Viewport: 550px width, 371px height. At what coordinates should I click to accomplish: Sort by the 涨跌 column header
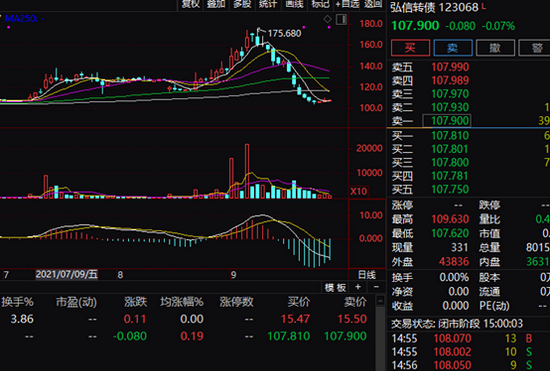(x=136, y=302)
